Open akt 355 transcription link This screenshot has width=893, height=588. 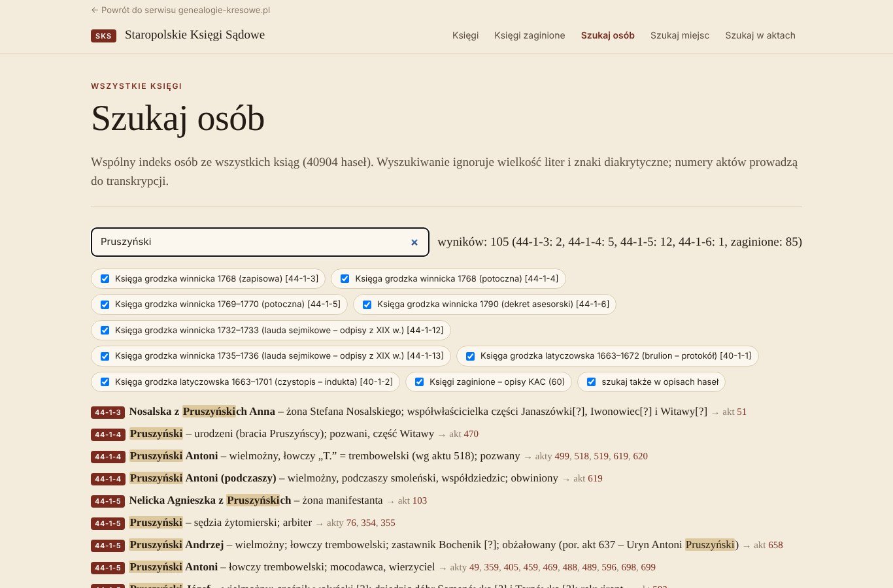(x=388, y=523)
